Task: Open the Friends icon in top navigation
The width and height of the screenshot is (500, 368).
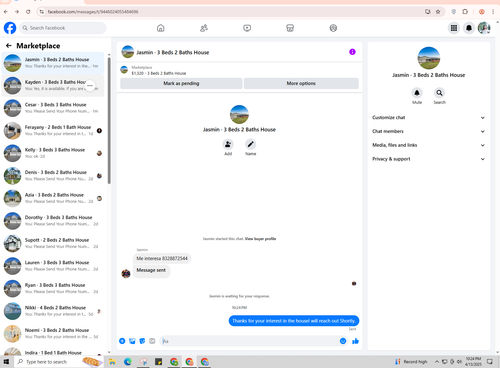Action: tap(204, 28)
